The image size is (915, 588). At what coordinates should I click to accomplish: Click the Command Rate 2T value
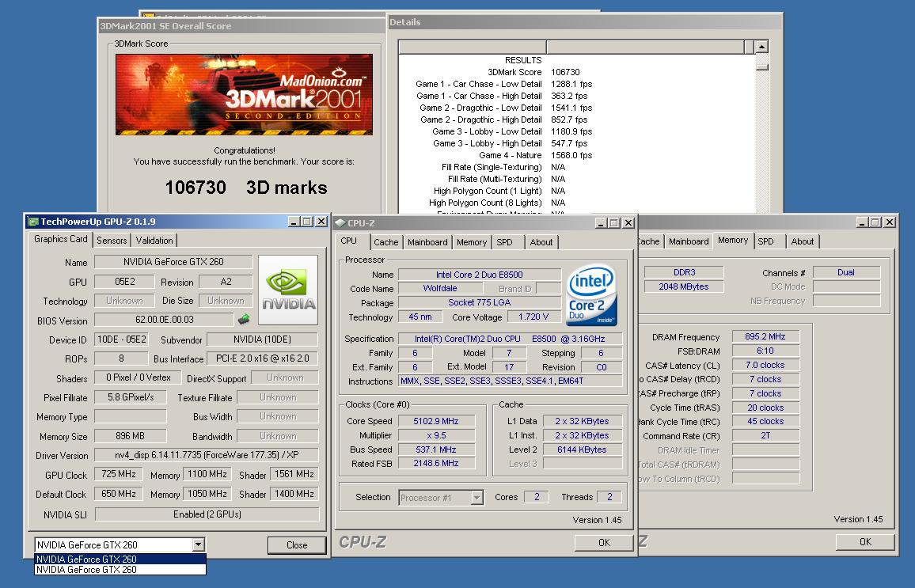(765, 436)
